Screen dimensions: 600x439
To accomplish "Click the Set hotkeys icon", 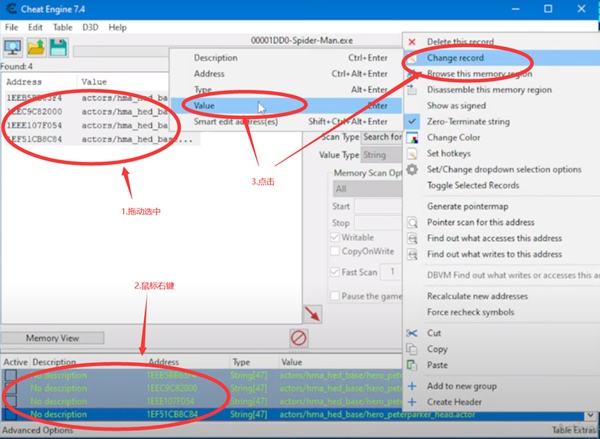I will [412, 154].
